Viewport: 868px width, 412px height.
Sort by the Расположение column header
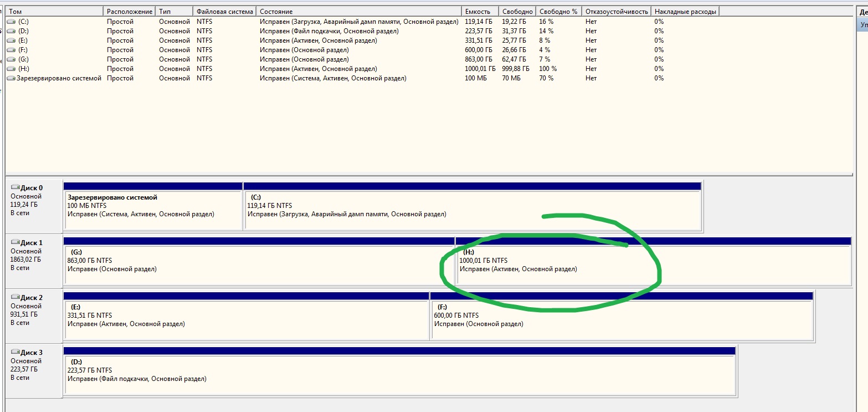(x=130, y=12)
